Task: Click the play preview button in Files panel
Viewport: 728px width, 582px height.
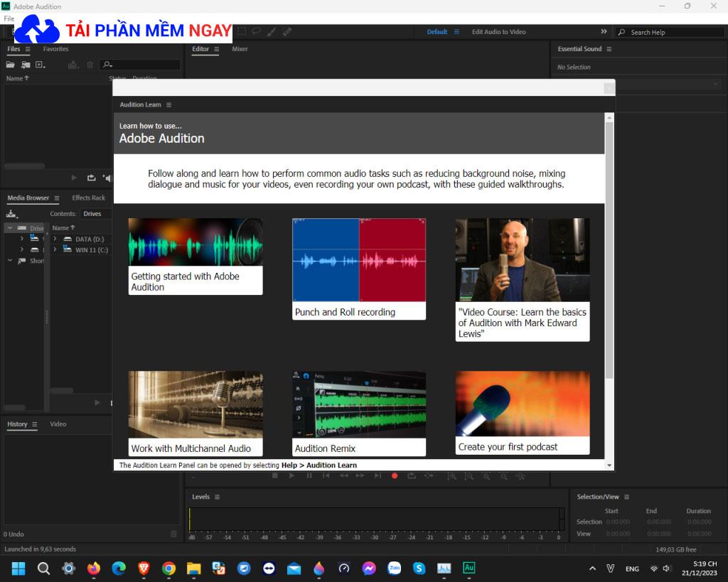Action: pos(74,178)
